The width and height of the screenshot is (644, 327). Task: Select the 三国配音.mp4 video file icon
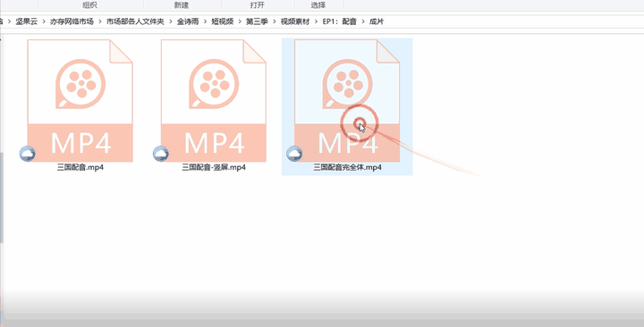pyautogui.click(x=80, y=101)
